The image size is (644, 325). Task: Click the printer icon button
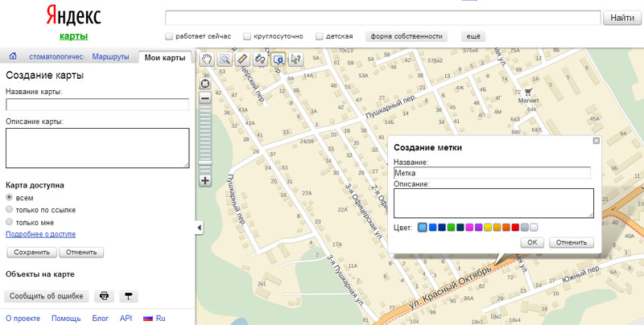pyautogui.click(x=104, y=296)
